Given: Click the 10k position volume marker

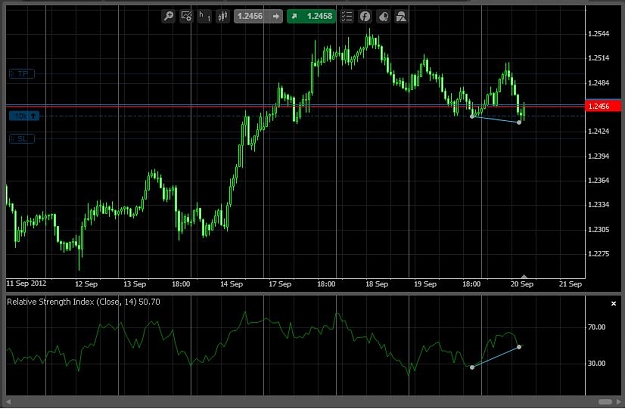Looking at the screenshot, I should pyautogui.click(x=24, y=116).
